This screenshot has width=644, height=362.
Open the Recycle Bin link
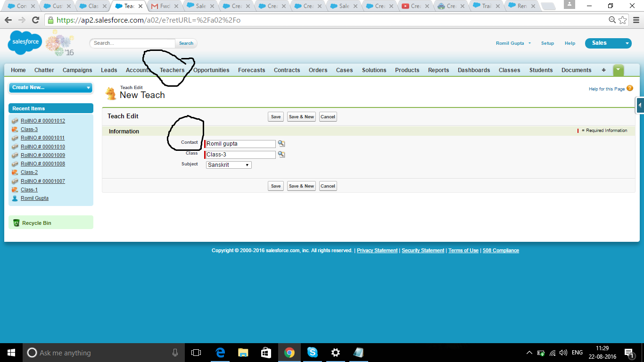click(x=37, y=223)
